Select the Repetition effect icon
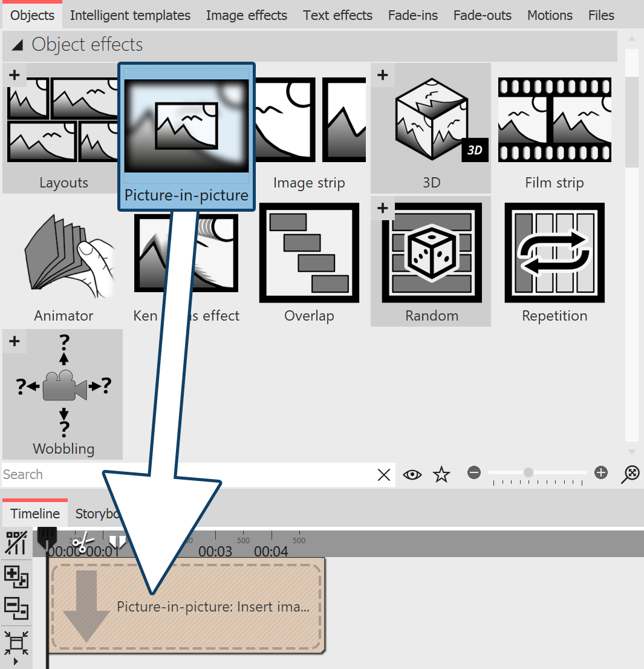The image size is (644, 669). (x=554, y=254)
